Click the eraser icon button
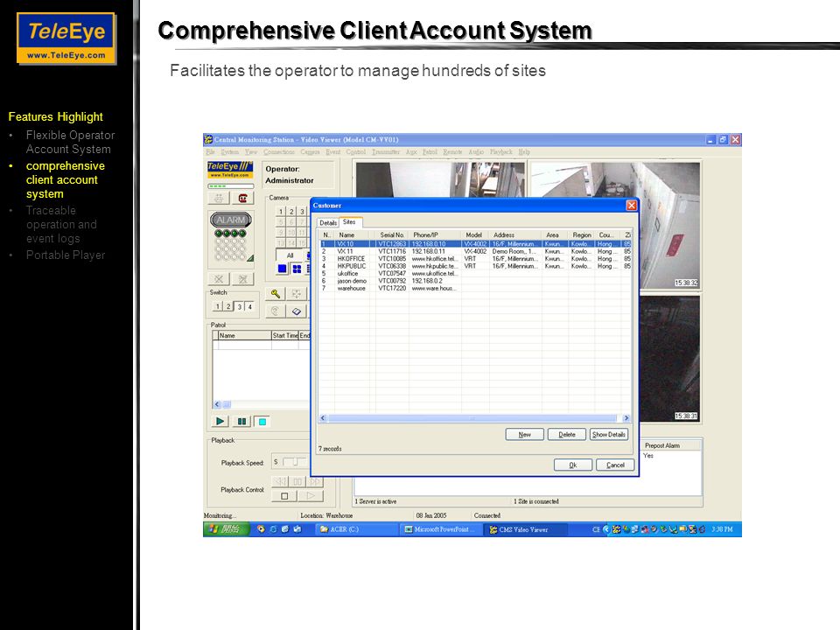This screenshot has width=840, height=630. (x=297, y=311)
